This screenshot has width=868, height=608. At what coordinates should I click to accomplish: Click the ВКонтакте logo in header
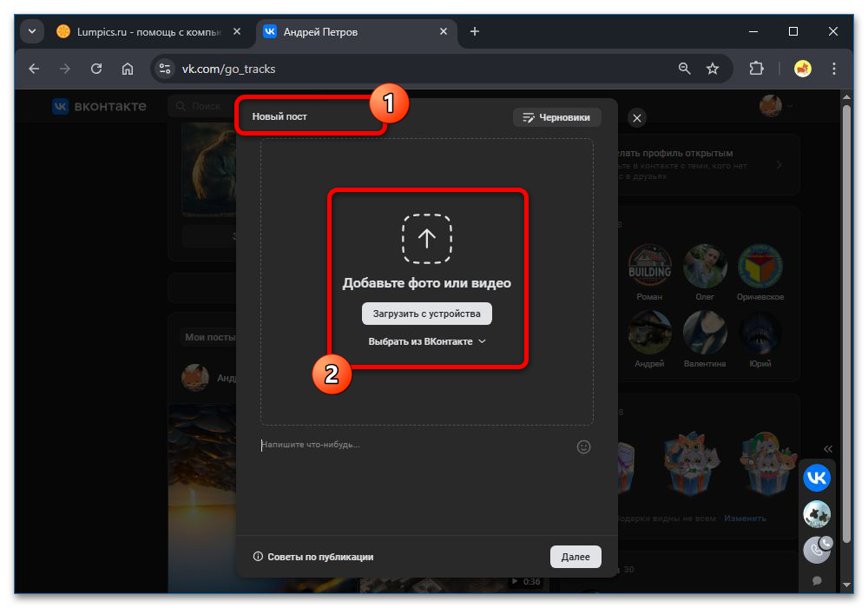(100, 106)
